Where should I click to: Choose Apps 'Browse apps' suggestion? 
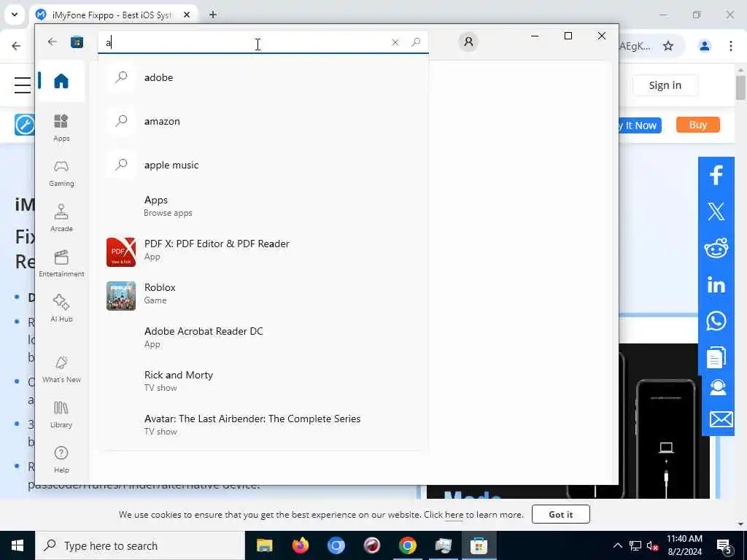click(263, 206)
